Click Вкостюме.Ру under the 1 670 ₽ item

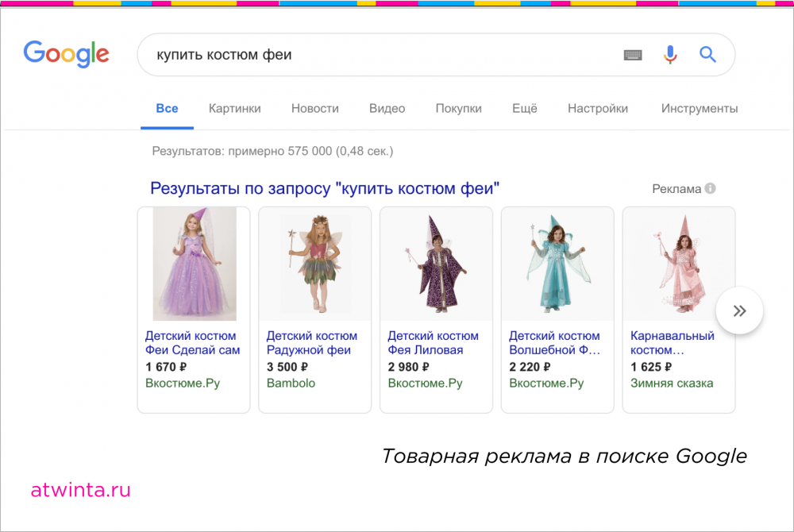(183, 384)
